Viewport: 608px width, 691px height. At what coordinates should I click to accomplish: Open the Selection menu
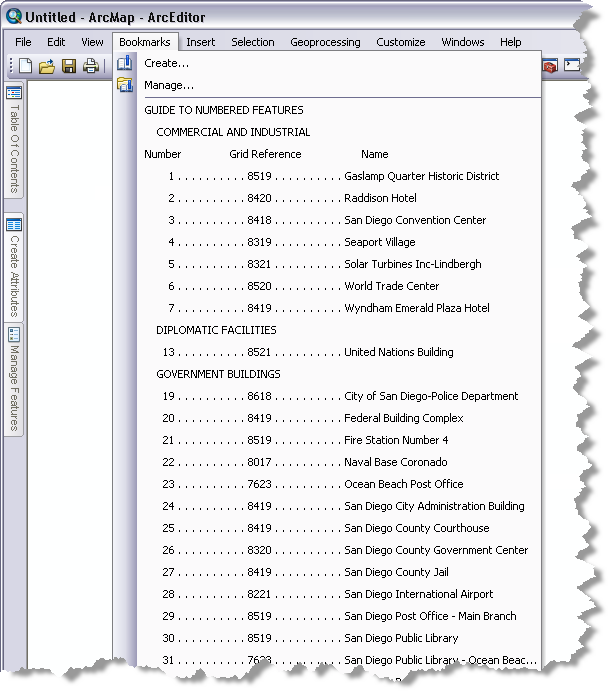point(252,42)
